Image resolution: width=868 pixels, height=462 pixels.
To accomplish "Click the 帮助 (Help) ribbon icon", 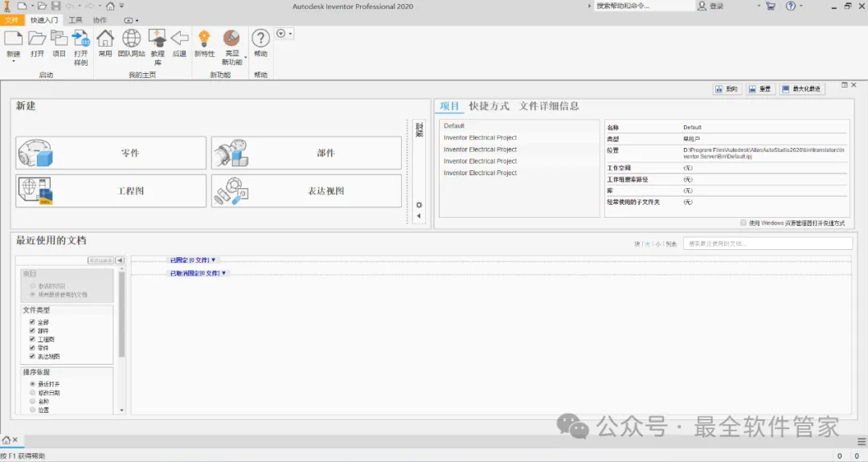I will point(260,39).
